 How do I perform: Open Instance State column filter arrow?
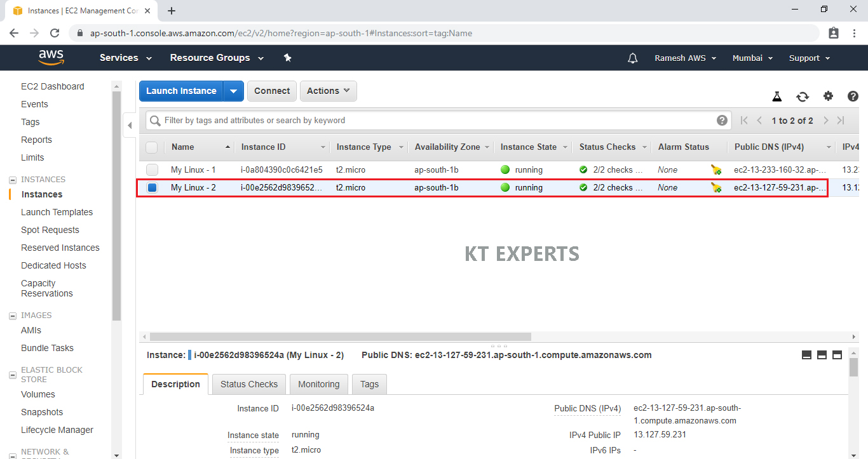tap(564, 147)
